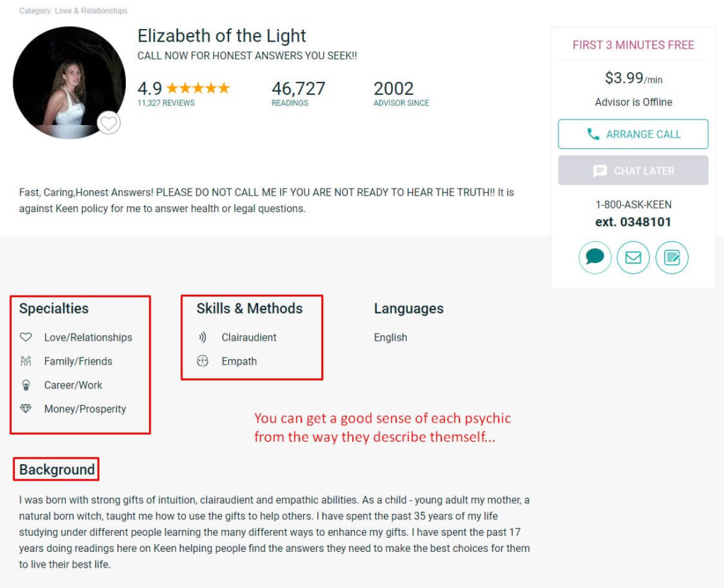Click the heart favorite icon on profile photo
Screen dimensions: 724x588
pyautogui.click(x=109, y=123)
